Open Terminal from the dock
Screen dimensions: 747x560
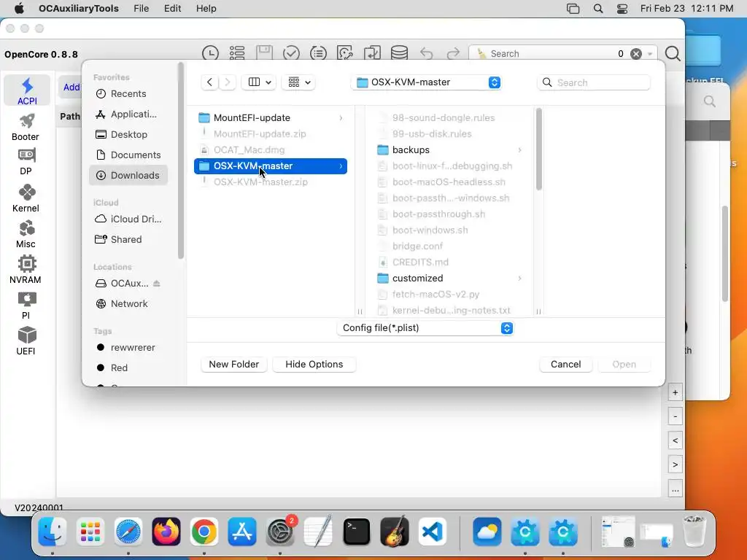356,532
